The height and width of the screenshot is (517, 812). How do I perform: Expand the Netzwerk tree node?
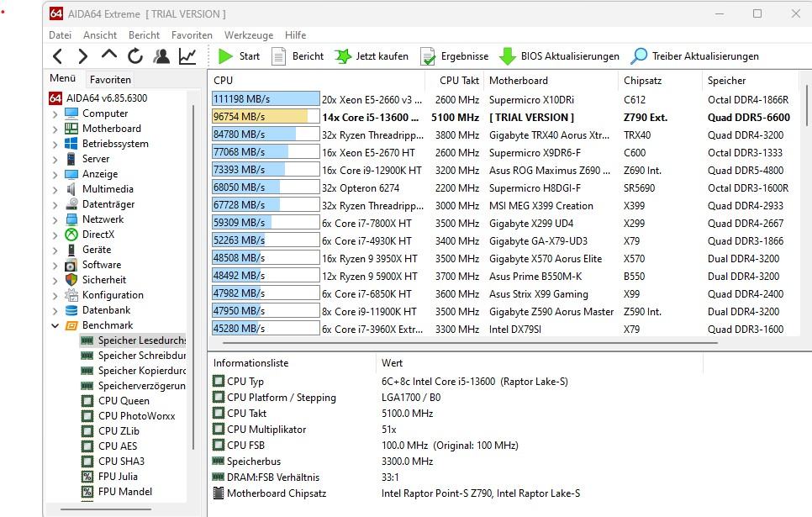pyautogui.click(x=55, y=219)
